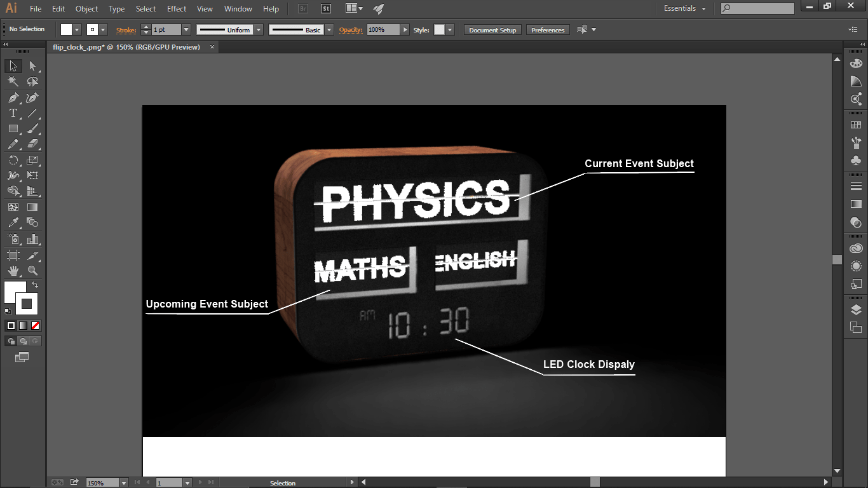Open the Color panel palette icon
868x488 pixels.
856,64
